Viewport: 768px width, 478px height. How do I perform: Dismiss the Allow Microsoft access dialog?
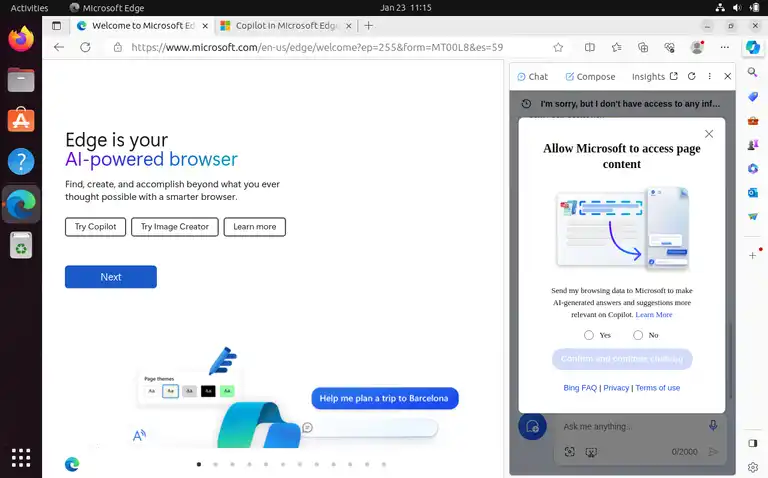click(709, 134)
